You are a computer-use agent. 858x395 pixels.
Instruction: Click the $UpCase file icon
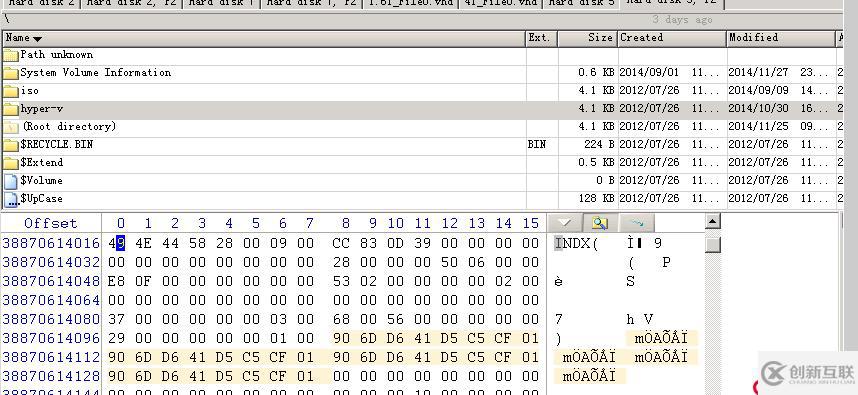point(11,200)
